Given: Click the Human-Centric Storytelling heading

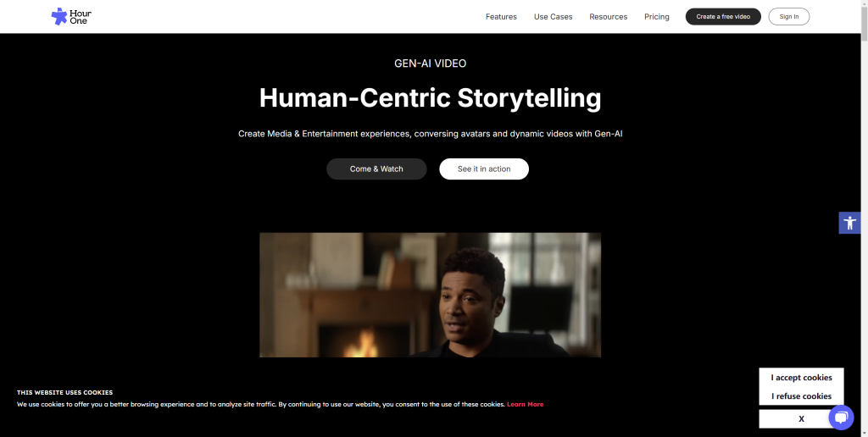Looking at the screenshot, I should point(430,98).
